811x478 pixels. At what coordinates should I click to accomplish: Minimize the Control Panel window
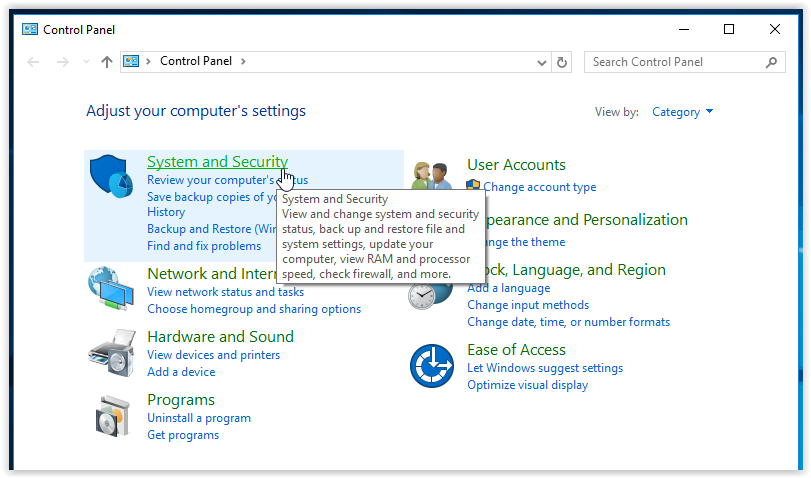click(684, 29)
